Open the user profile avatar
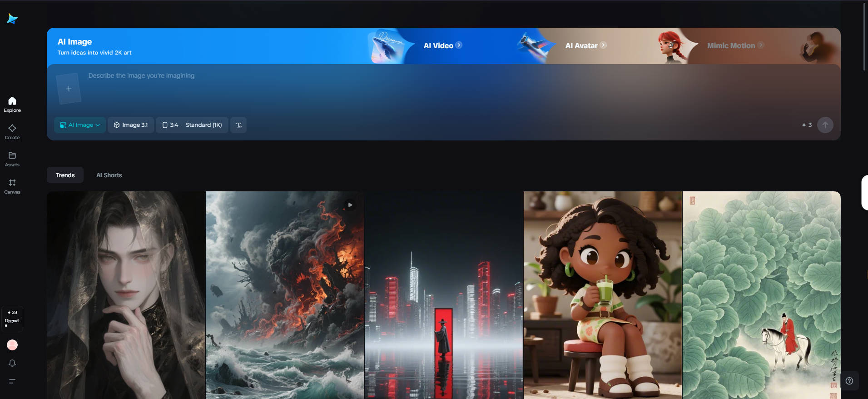Image resolution: width=868 pixels, height=399 pixels. pyautogui.click(x=12, y=345)
